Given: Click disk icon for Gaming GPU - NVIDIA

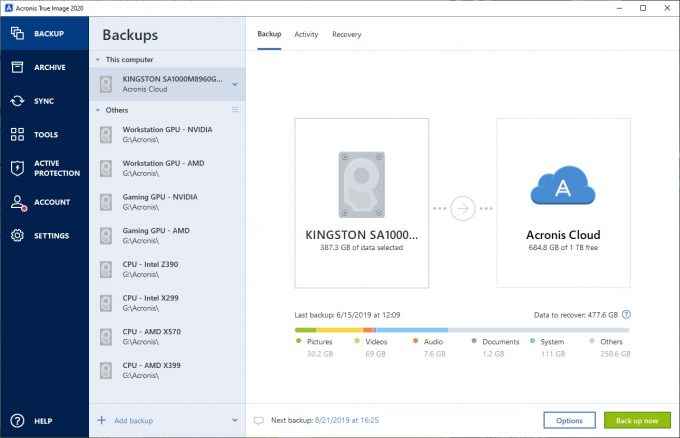Looking at the screenshot, I should click(x=106, y=202).
